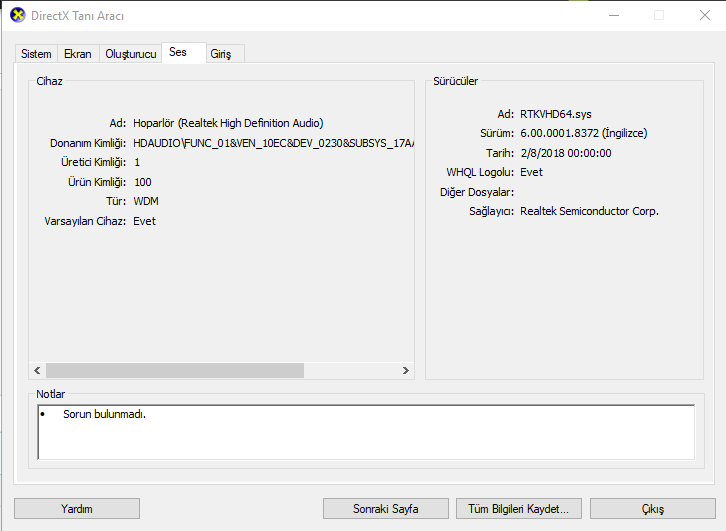Click driver date 2/8/2018 00:00:00
726x531 pixels.
566,153
